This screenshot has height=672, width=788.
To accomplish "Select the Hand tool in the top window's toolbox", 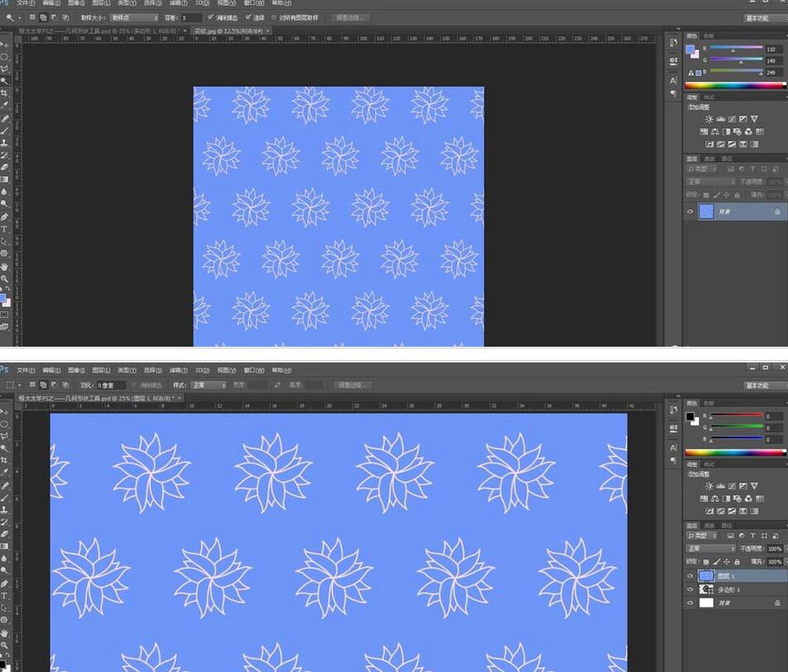I will tap(4, 266).
